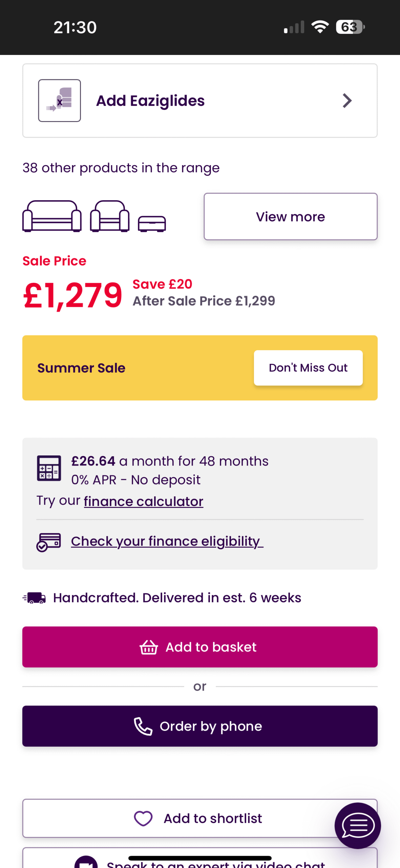Expand Add Eaziglides chevron arrow
The image size is (400, 868).
point(347,101)
